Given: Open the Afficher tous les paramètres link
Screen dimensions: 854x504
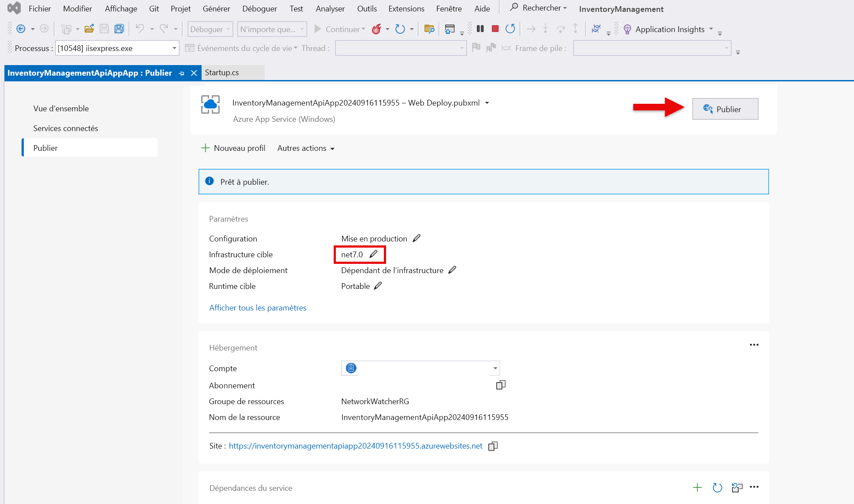Looking at the screenshot, I should tap(258, 308).
